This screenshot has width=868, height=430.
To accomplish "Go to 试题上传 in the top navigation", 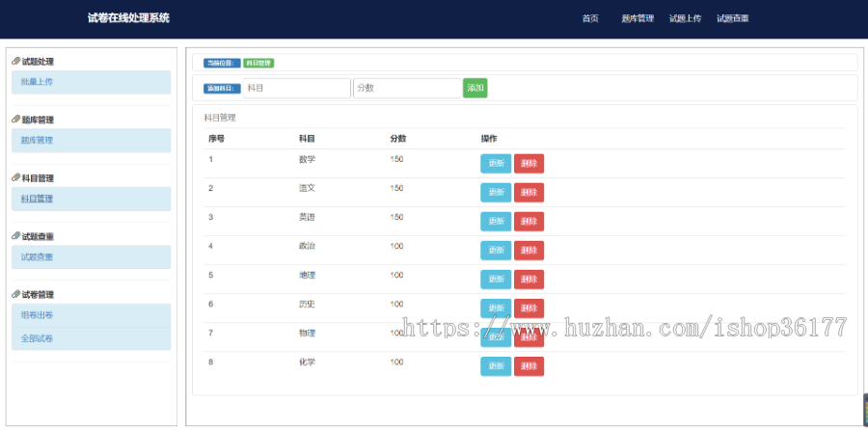I will tap(686, 18).
